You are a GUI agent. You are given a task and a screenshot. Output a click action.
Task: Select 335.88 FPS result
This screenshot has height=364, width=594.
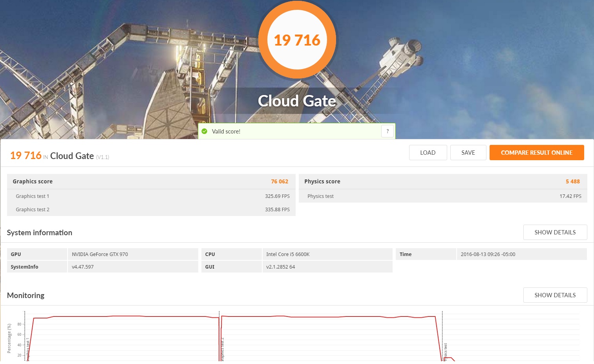277,210
